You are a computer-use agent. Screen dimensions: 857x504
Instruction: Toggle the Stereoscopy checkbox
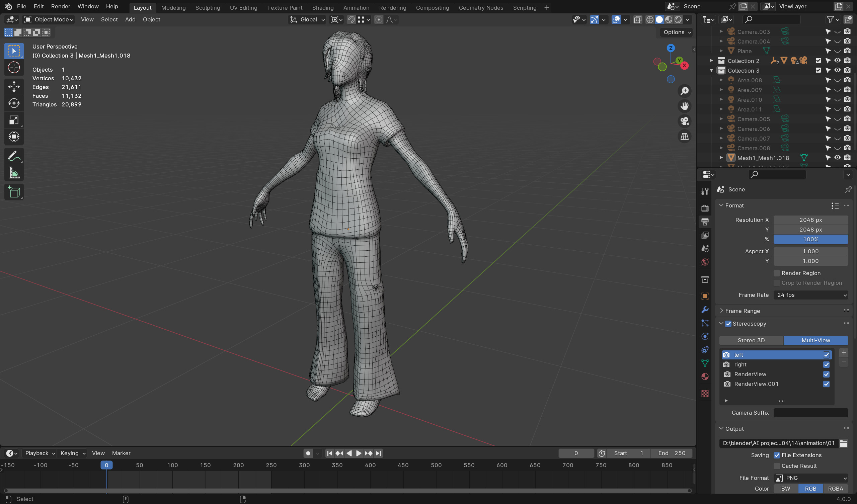pyautogui.click(x=728, y=324)
